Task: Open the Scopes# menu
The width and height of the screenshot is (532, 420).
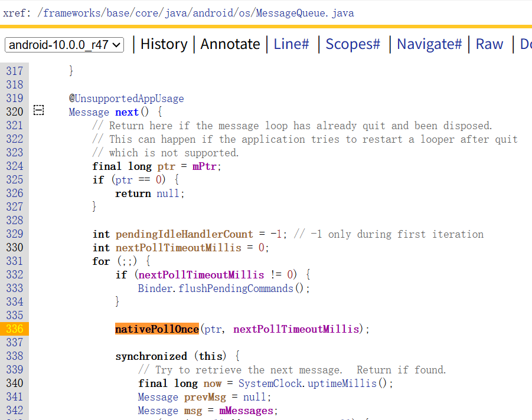Action: tap(353, 44)
